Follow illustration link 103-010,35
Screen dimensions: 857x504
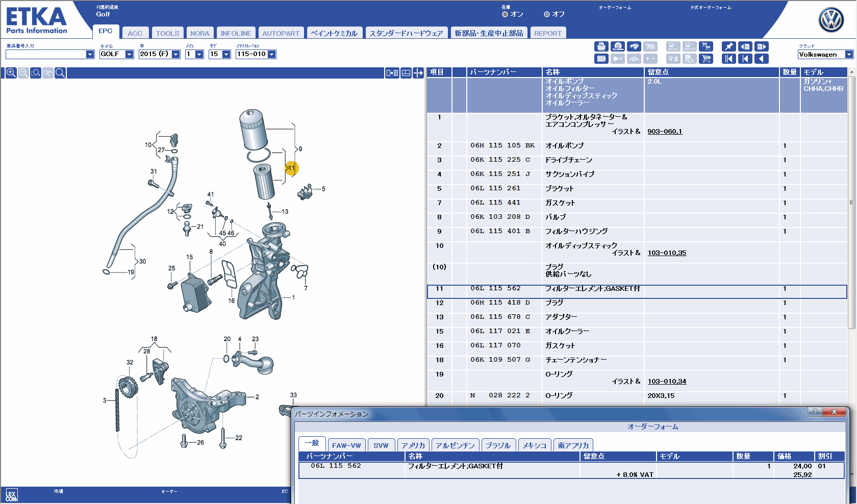pyautogui.click(x=667, y=253)
